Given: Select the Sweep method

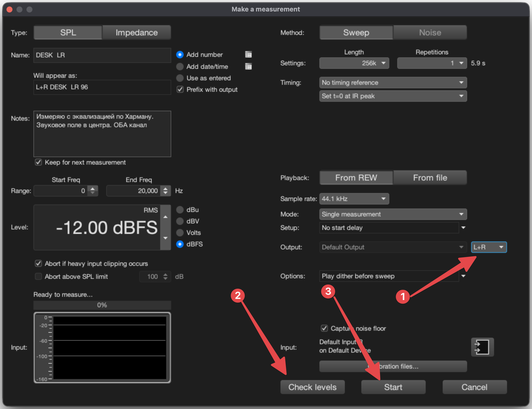Looking at the screenshot, I should [356, 32].
